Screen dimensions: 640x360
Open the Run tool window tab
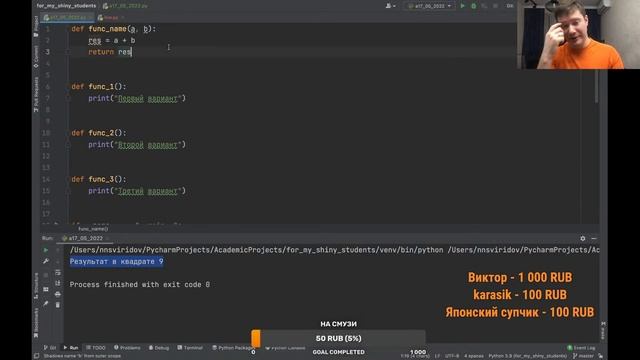(71, 348)
